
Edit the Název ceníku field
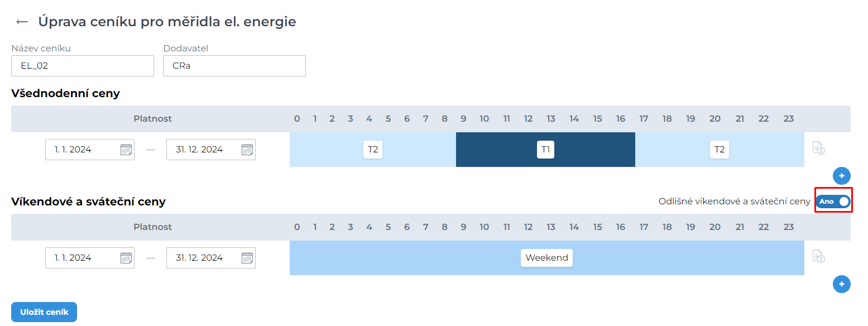click(83, 66)
